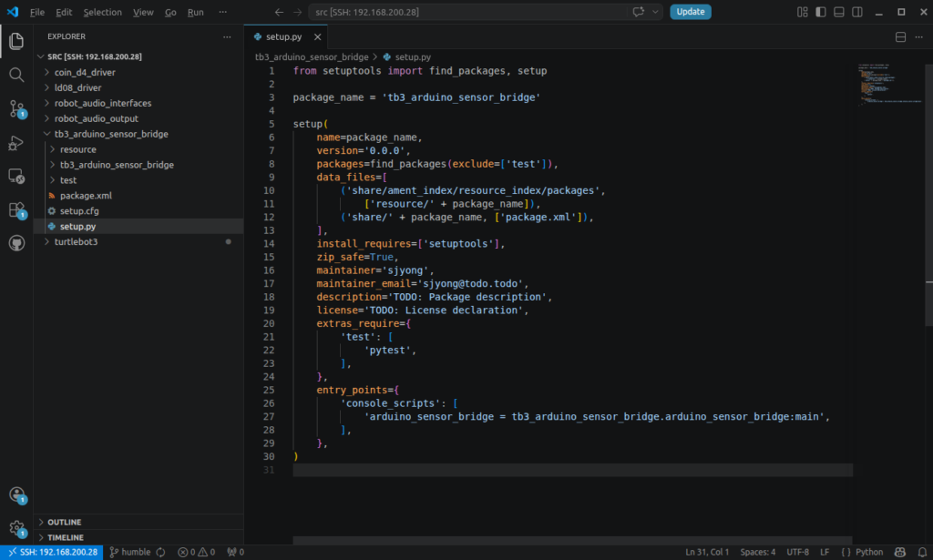
Task: Open the Selection menu
Action: [x=102, y=12]
